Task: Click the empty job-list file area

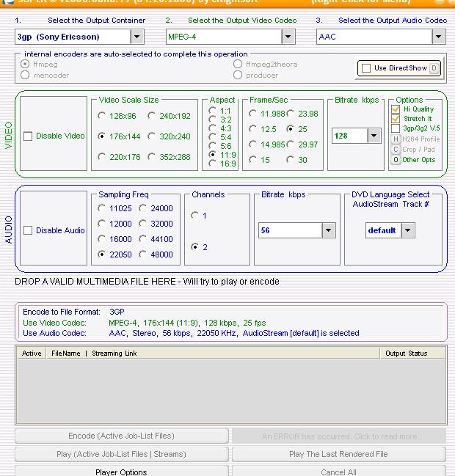Action: pyautogui.click(x=231, y=391)
